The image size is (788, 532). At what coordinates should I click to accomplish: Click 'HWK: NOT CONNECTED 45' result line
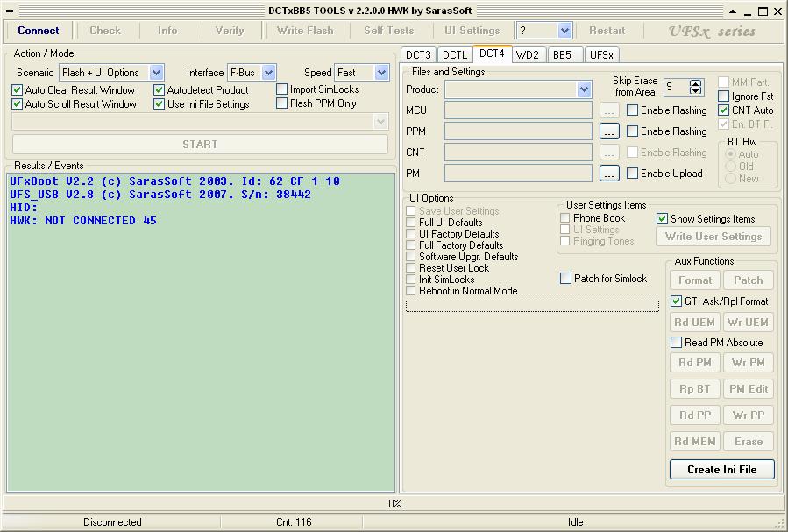tap(83, 221)
